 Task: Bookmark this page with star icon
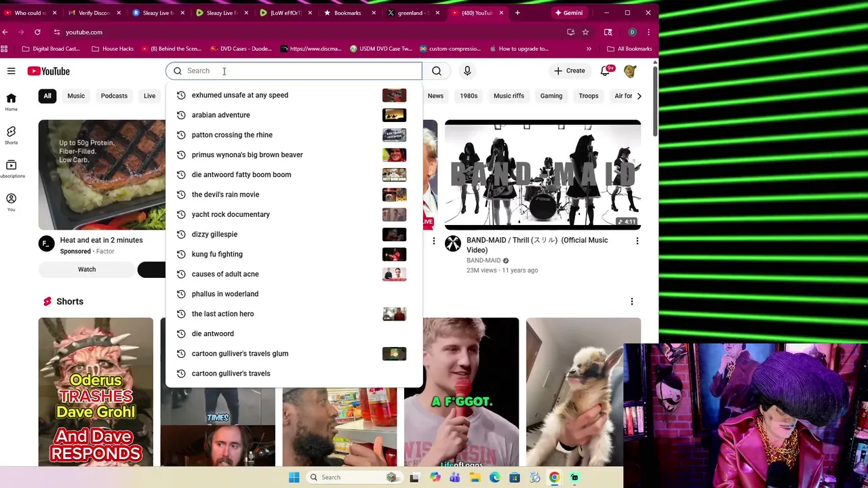click(585, 32)
